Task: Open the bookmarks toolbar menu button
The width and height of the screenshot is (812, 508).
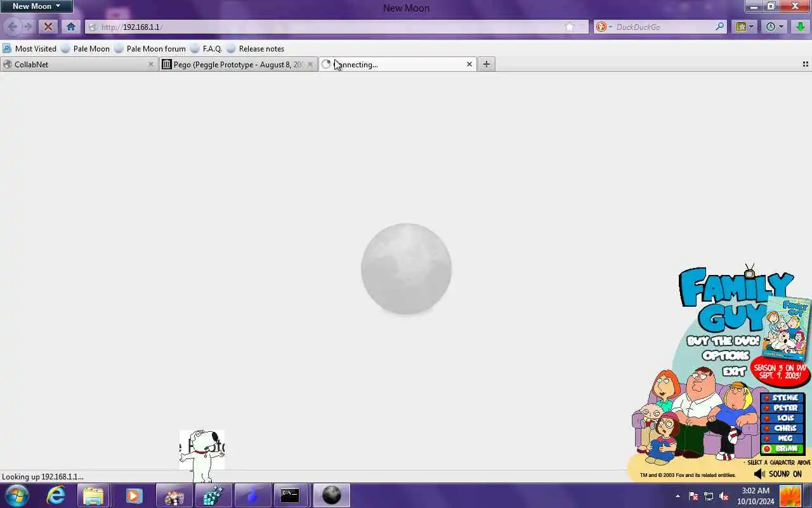Action: 743,27
